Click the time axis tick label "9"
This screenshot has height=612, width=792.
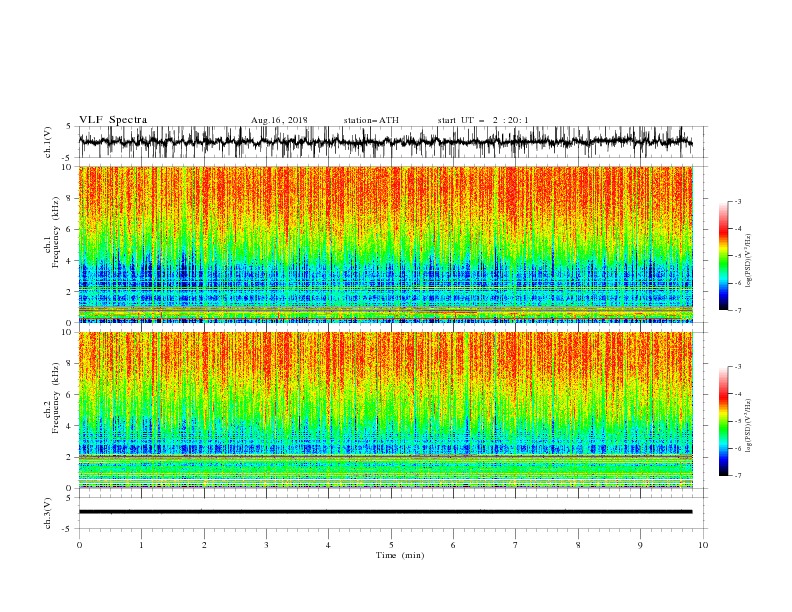pos(640,545)
